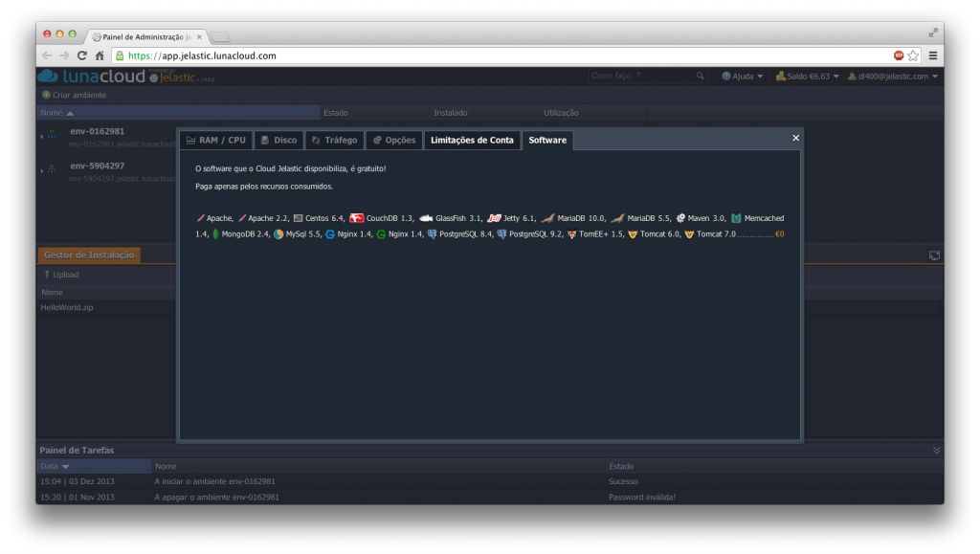Select the Opções tab
Viewport: 980px width, 554px height.
point(394,140)
